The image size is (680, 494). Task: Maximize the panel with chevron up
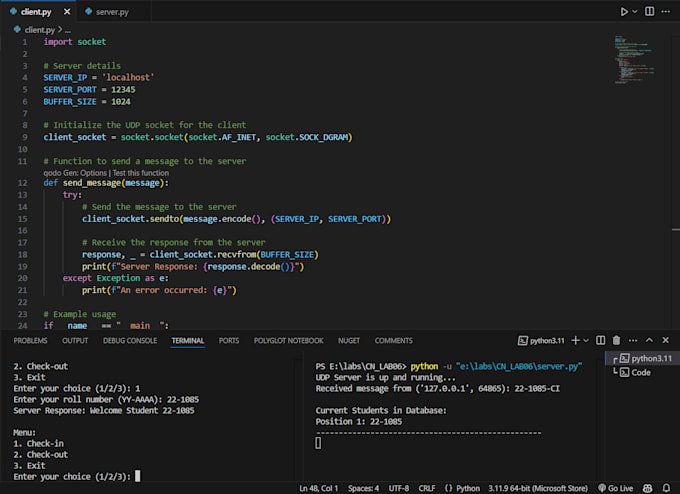coord(649,340)
